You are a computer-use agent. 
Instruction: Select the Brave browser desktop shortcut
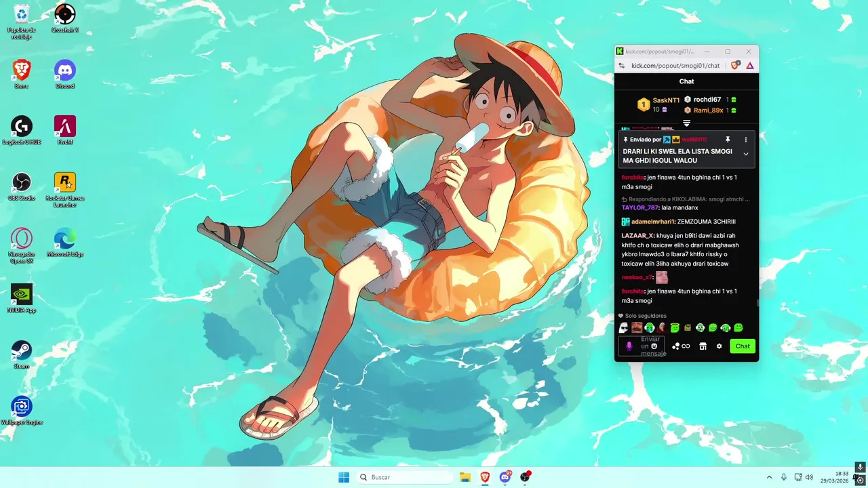[x=21, y=75]
